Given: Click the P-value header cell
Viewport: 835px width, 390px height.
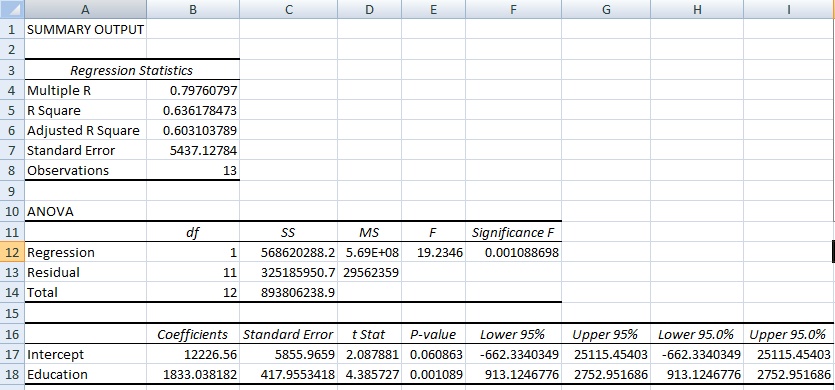Looking at the screenshot, I should pos(433,334).
